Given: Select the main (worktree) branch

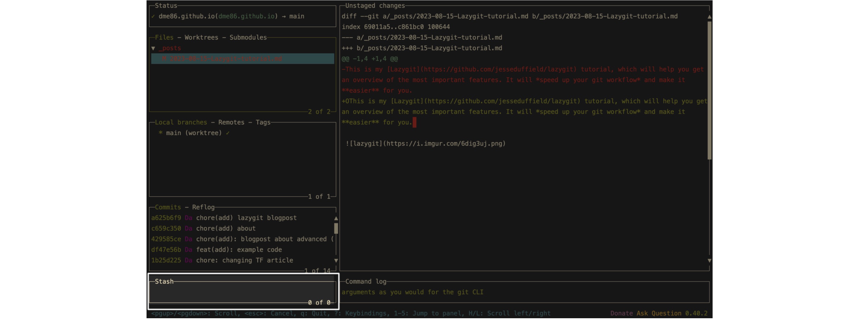Looking at the screenshot, I should click(194, 133).
